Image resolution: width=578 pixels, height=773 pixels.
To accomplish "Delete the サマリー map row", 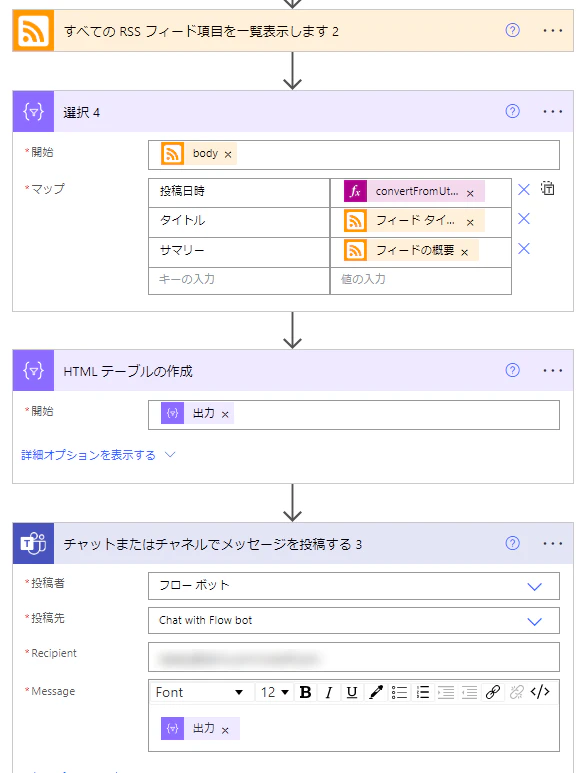I will tap(524, 249).
